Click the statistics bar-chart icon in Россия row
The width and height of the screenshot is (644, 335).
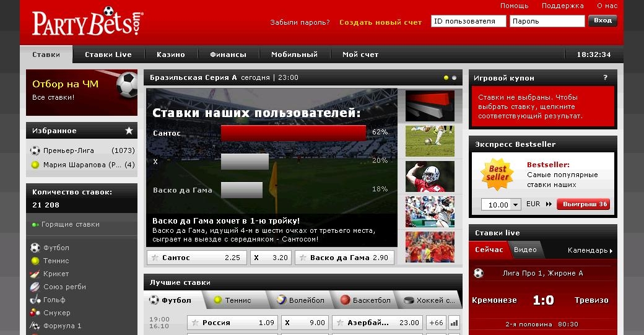[455, 323]
